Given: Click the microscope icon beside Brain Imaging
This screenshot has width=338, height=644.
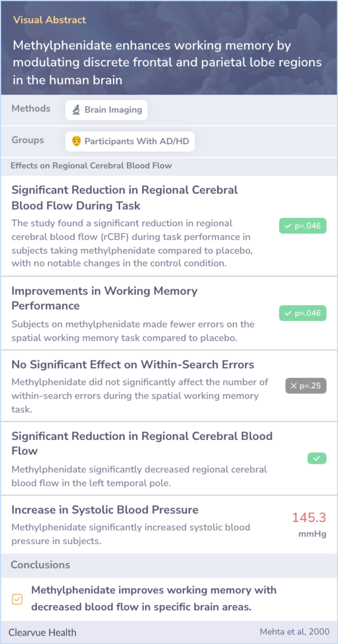Looking at the screenshot, I should (x=76, y=110).
